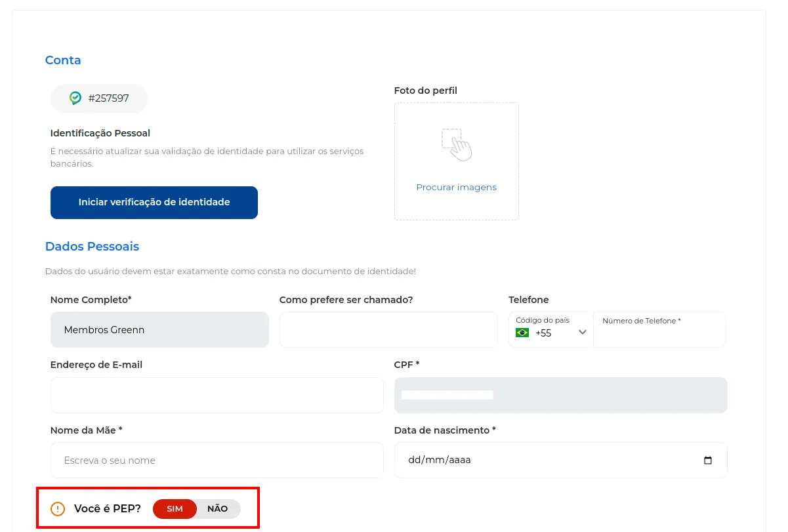Click the Foto do perfil upload area
This screenshot has width=788, height=532.
(x=457, y=161)
